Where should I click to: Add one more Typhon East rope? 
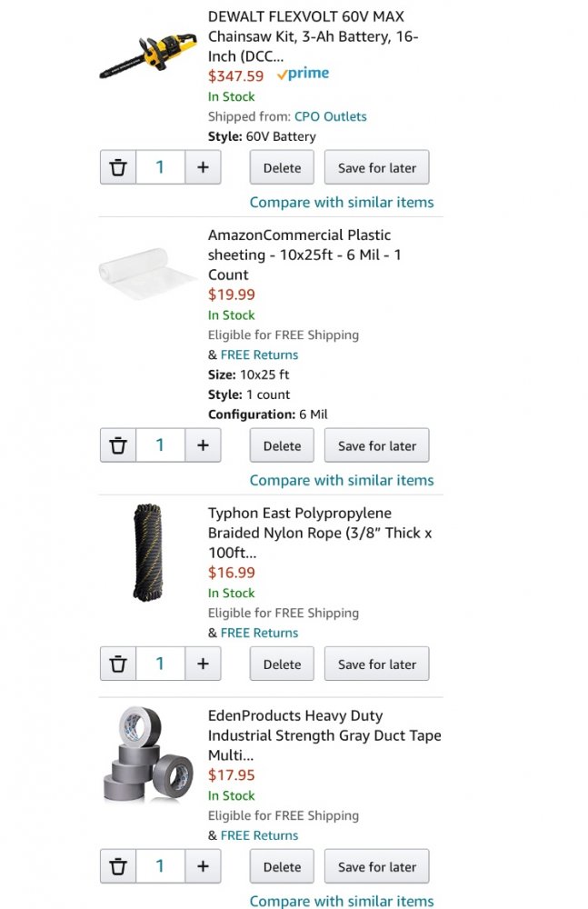tap(203, 664)
